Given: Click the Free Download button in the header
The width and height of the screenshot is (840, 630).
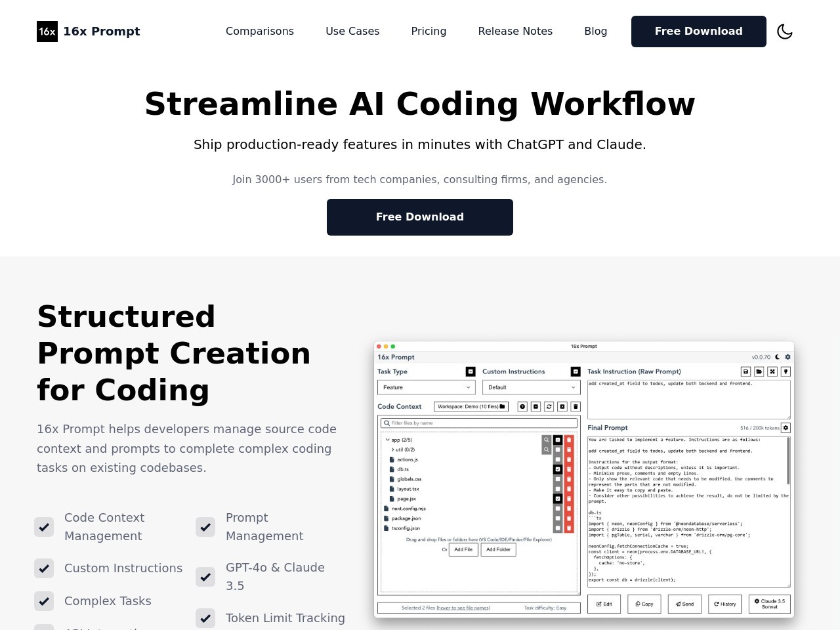Looking at the screenshot, I should click(699, 31).
